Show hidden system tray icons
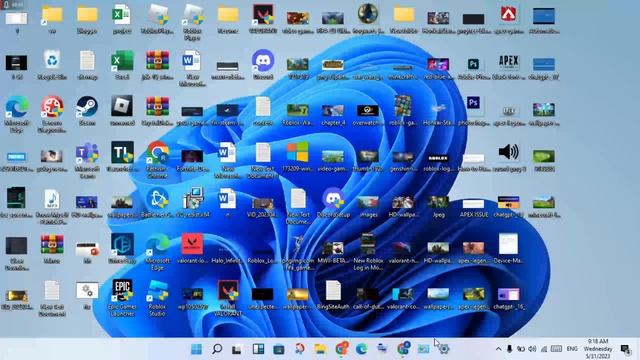The width and height of the screenshot is (640, 360). [498, 349]
